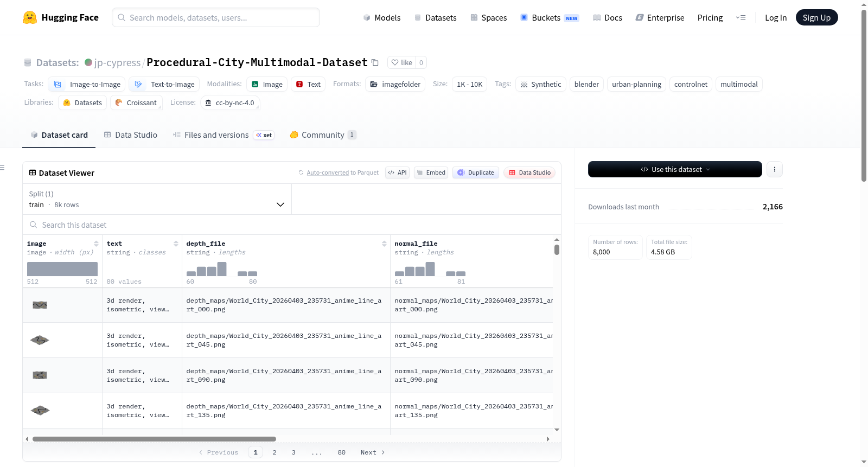This screenshot has width=868, height=467.
Task: Go to page 80 of the table
Action: click(x=341, y=452)
